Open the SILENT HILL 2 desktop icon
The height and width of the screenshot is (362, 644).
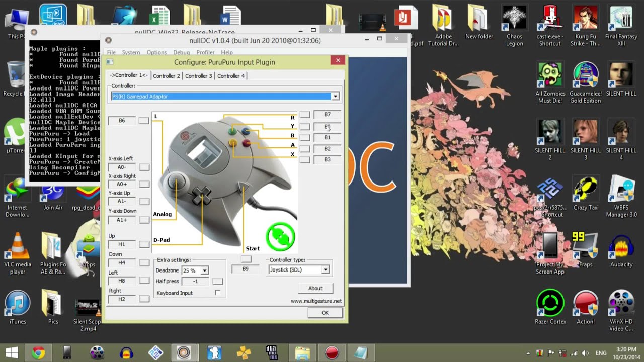(x=550, y=140)
